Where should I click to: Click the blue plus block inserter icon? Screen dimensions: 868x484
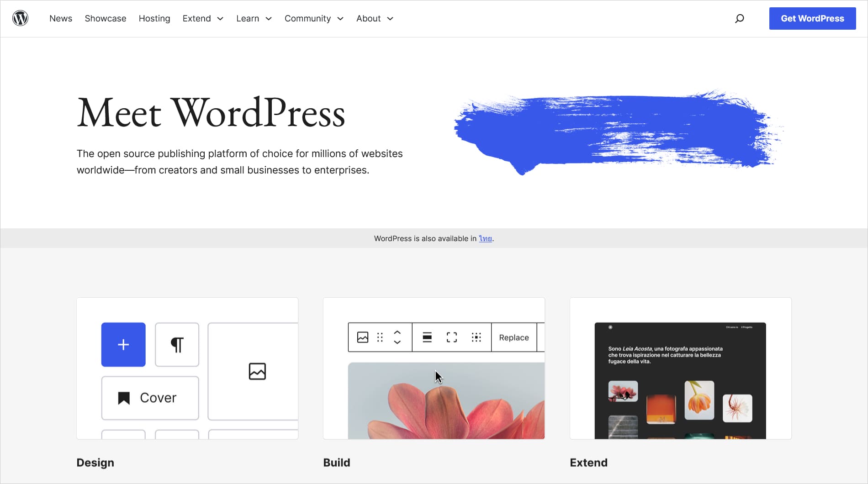[123, 345]
